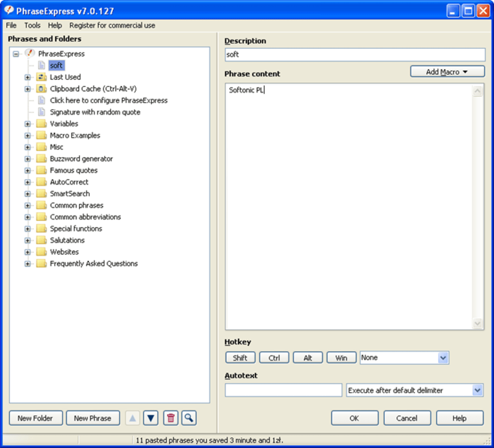Viewport: 494px width, 448px height.
Task: Click the phrase content scroll up arrow
Action: point(478,91)
